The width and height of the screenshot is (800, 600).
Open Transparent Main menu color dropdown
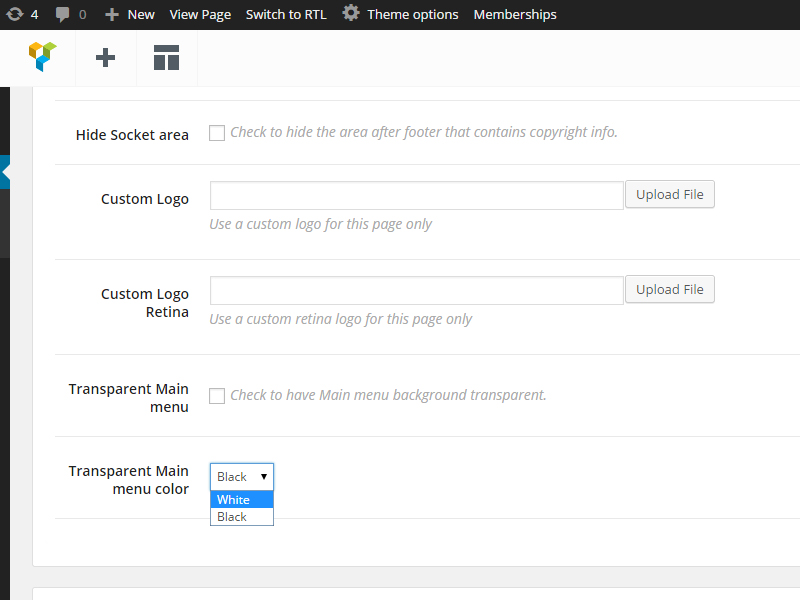(x=242, y=477)
